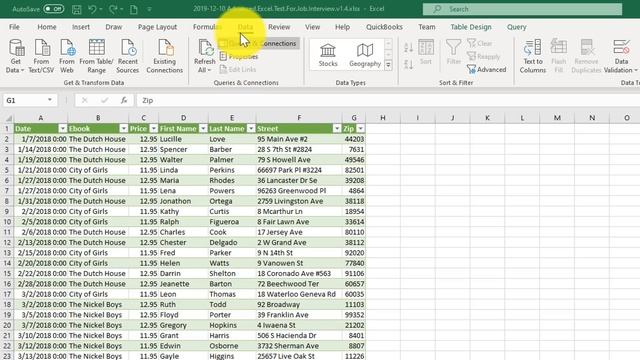Open the QuickBooks tab
The height and width of the screenshot is (360, 640).
click(x=384, y=27)
